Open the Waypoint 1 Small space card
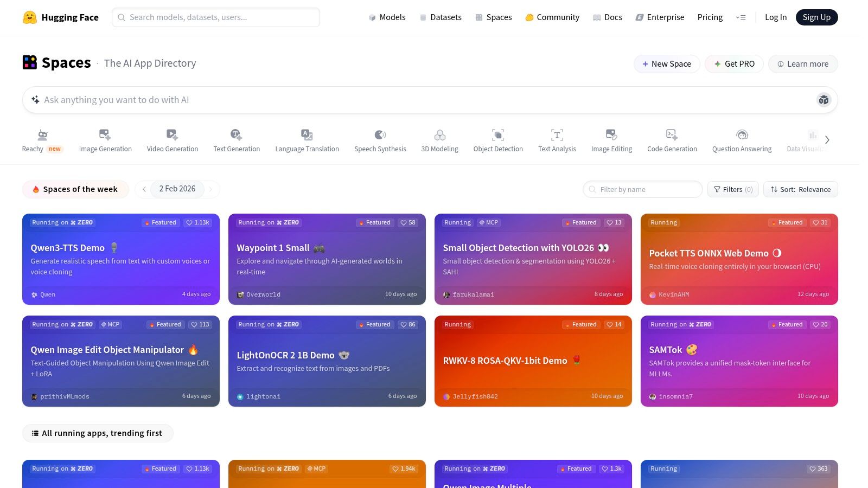 click(x=327, y=259)
